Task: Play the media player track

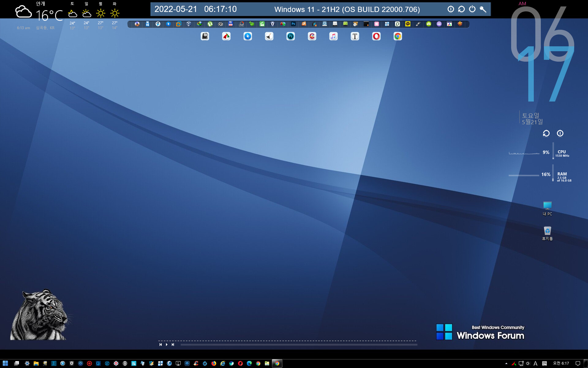Action: tap(167, 344)
